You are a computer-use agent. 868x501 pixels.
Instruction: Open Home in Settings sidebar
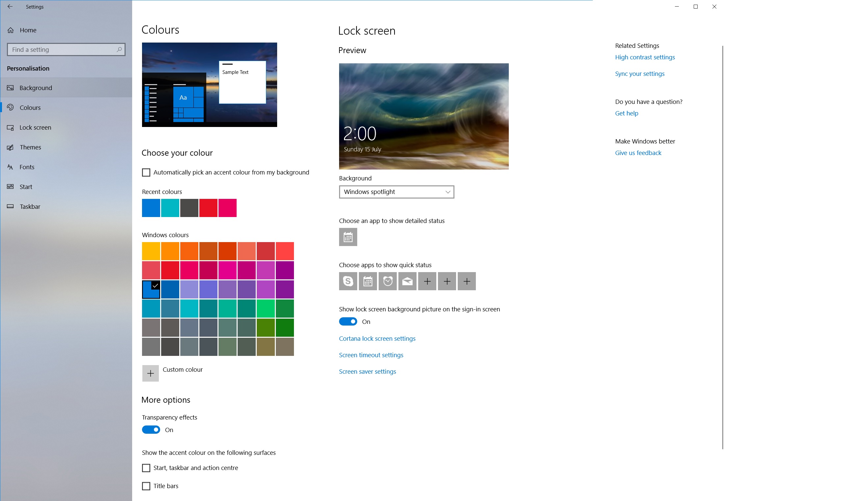[x=66, y=30]
